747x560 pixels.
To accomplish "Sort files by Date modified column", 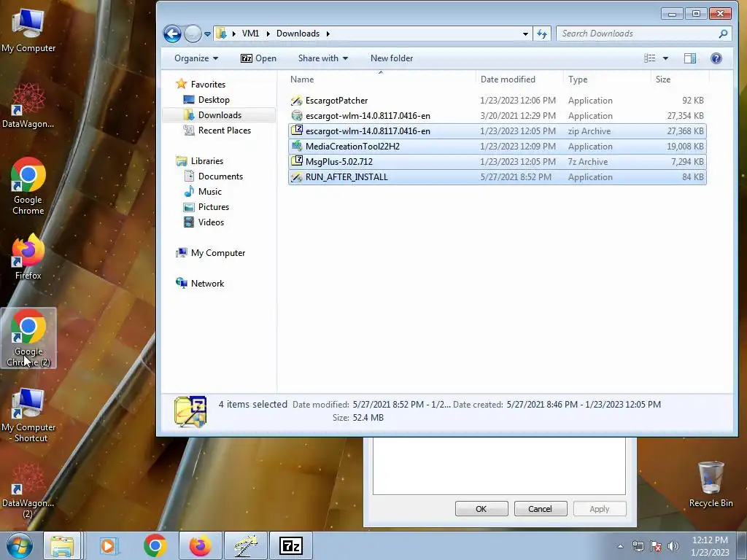I will 519,79.
